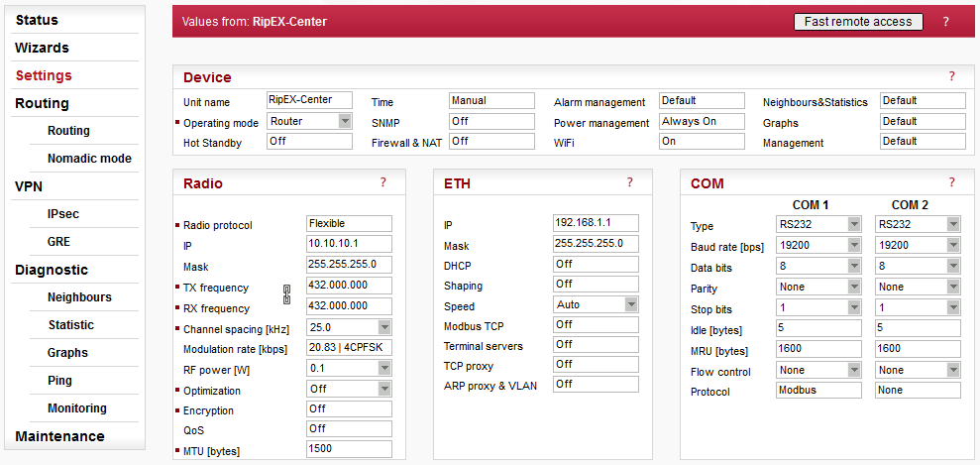Screen dimensions: 980x465
Task: Click the Management Default field
Action: coord(924,141)
